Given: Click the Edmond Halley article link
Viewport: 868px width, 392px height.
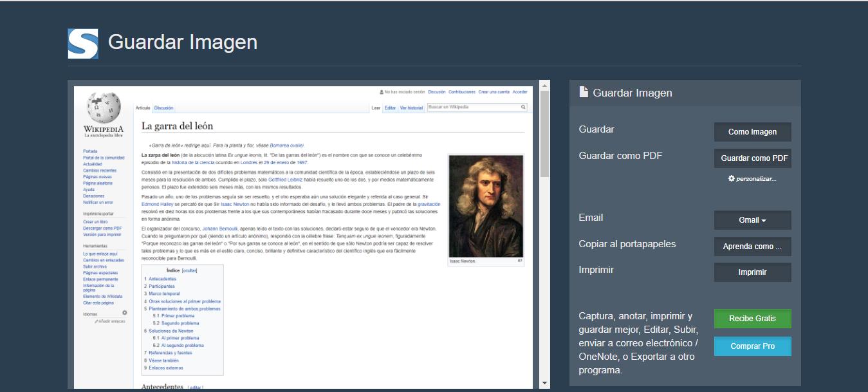Looking at the screenshot, I should [x=156, y=204].
